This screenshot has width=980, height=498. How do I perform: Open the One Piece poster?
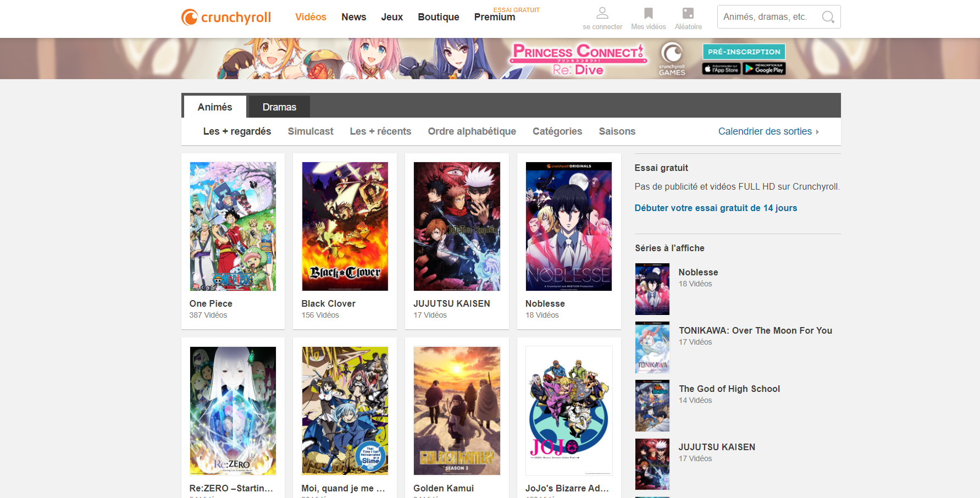(233, 226)
